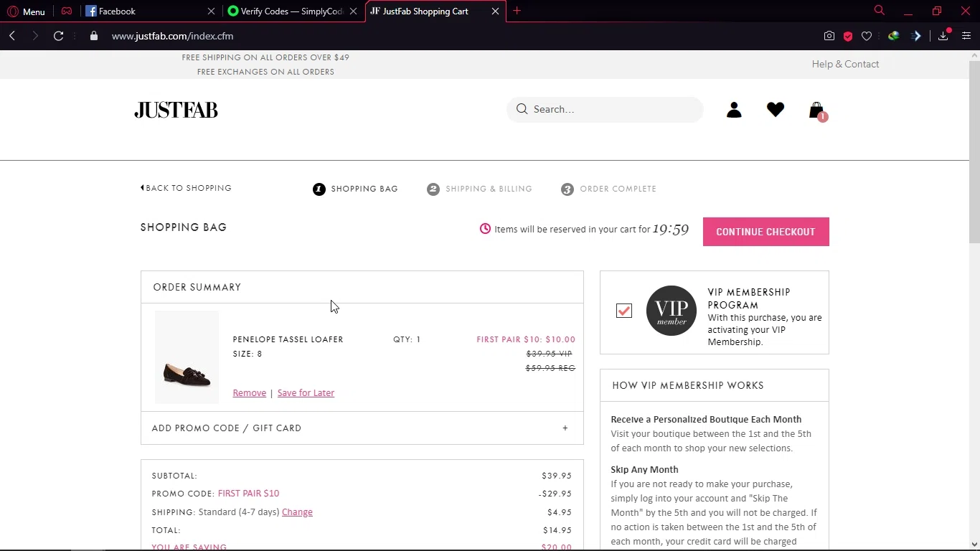Click the First Pair $10 promo code text
980x551 pixels.
click(x=248, y=494)
